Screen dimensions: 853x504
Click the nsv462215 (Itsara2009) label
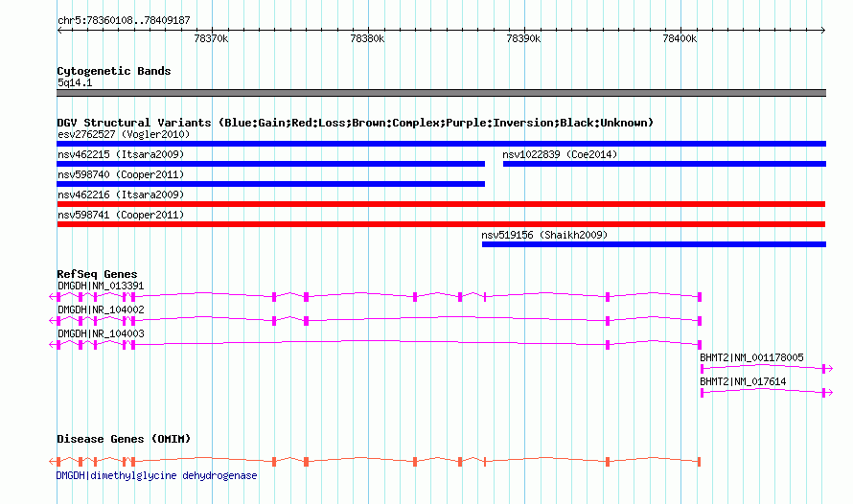121,154
